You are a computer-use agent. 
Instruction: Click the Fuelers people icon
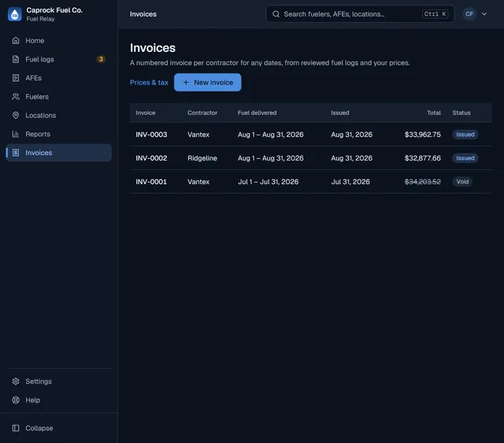pos(16,96)
